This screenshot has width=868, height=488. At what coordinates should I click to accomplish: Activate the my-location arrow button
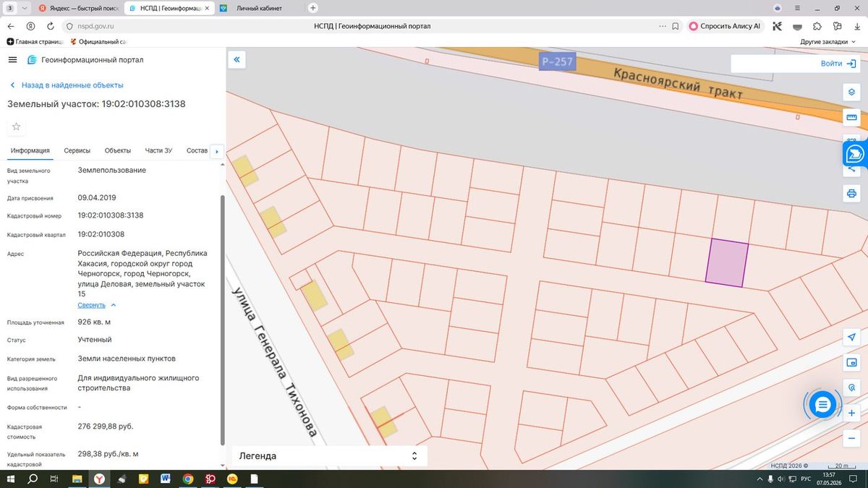pos(851,338)
